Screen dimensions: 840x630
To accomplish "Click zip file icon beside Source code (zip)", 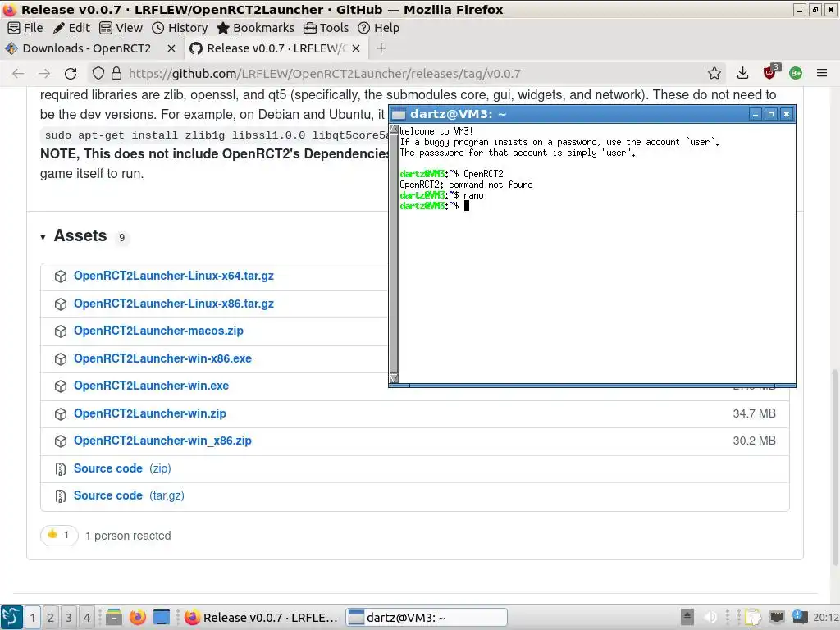I will (x=61, y=468).
